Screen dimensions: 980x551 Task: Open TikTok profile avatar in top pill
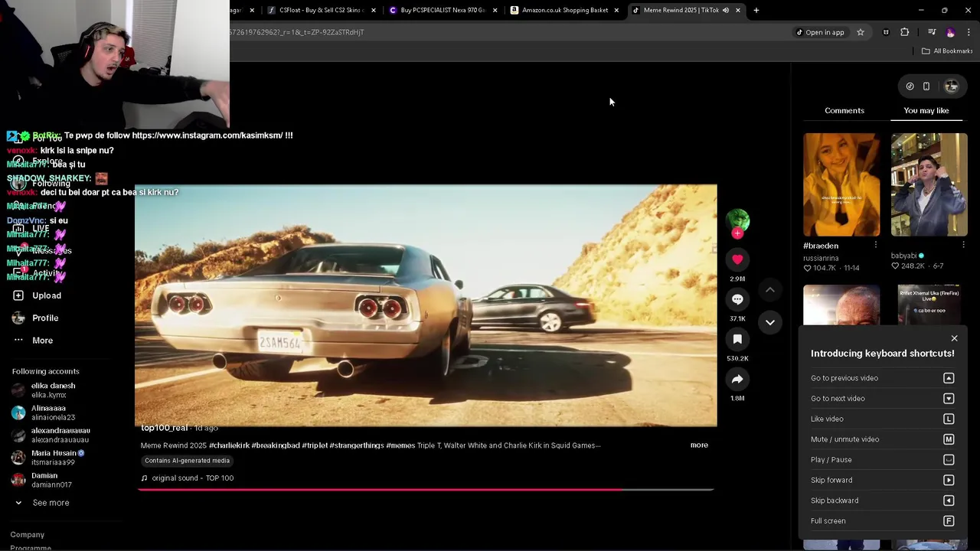(952, 86)
